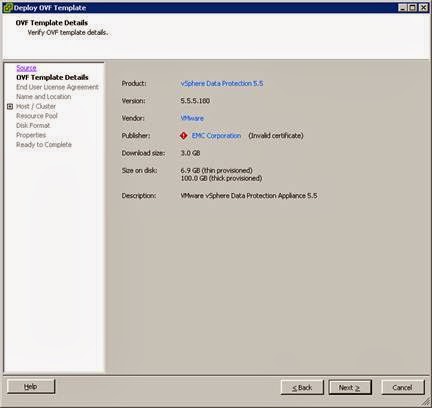432x408 pixels.
Task: Open the VMware vendor link
Action: (x=192, y=118)
